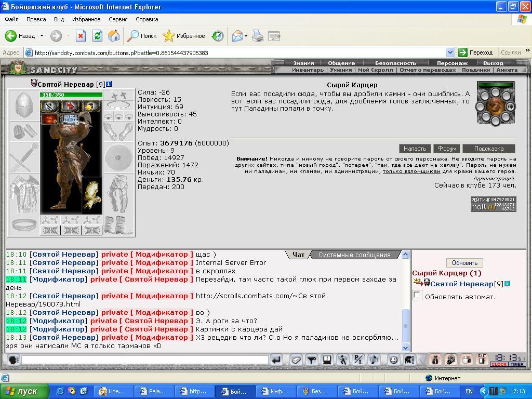Viewport: 532px width, 399px height.
Task: Toggle the chat sound icon
Action: (374, 360)
